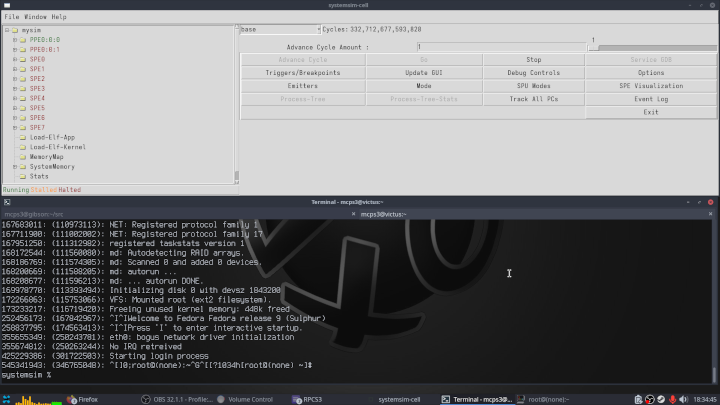Viewport: 720px width, 405px height.
Task: Click the tree panel vertical scrollbar
Action: (236, 105)
